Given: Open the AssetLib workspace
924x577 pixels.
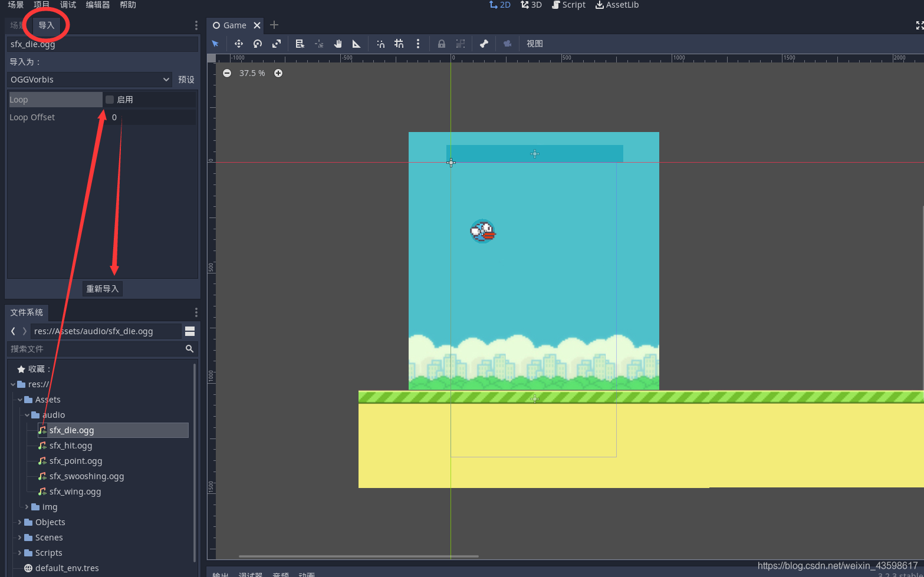Looking at the screenshot, I should click(x=617, y=5).
